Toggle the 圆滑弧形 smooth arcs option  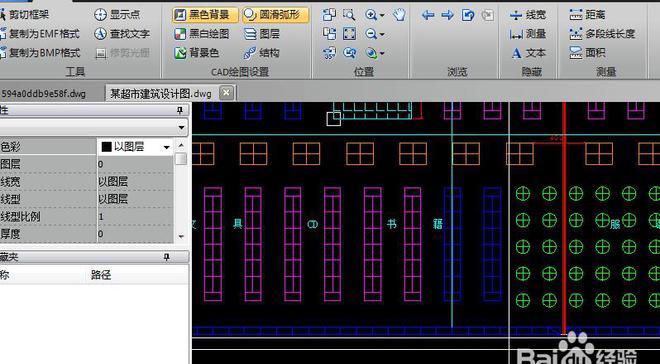pyautogui.click(x=275, y=15)
